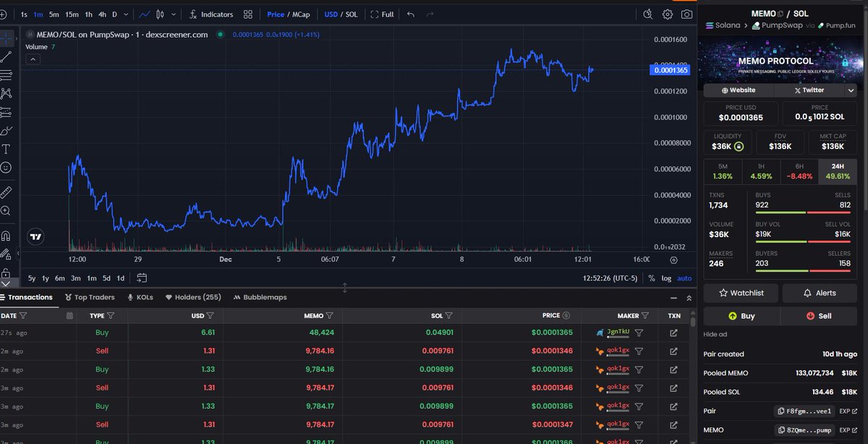
Task: Expand the social links dropdown beside Twitter
Action: (x=851, y=90)
